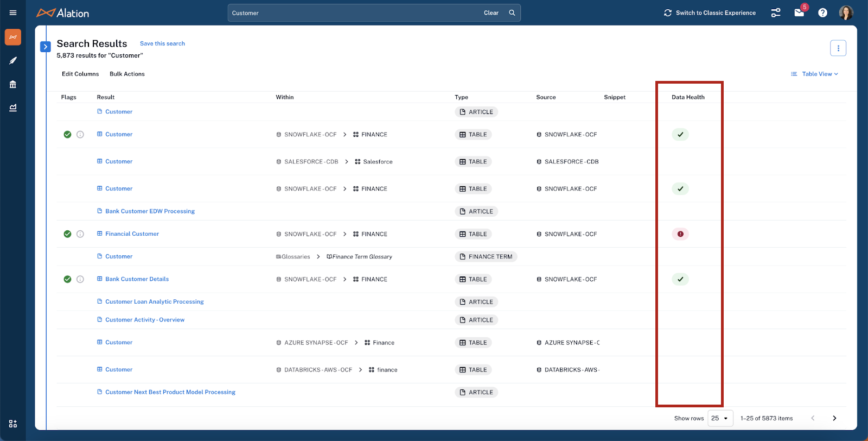Go to next page of results

tap(834, 418)
